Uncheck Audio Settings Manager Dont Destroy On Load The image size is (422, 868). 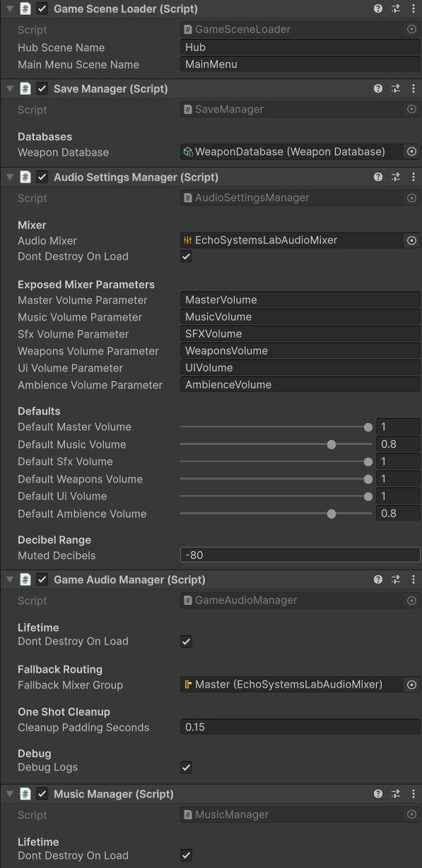186,257
